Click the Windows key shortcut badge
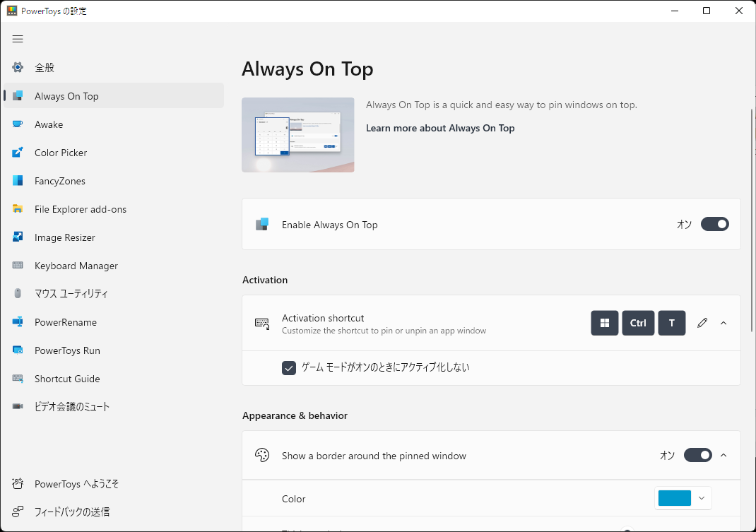756x532 pixels. click(605, 323)
